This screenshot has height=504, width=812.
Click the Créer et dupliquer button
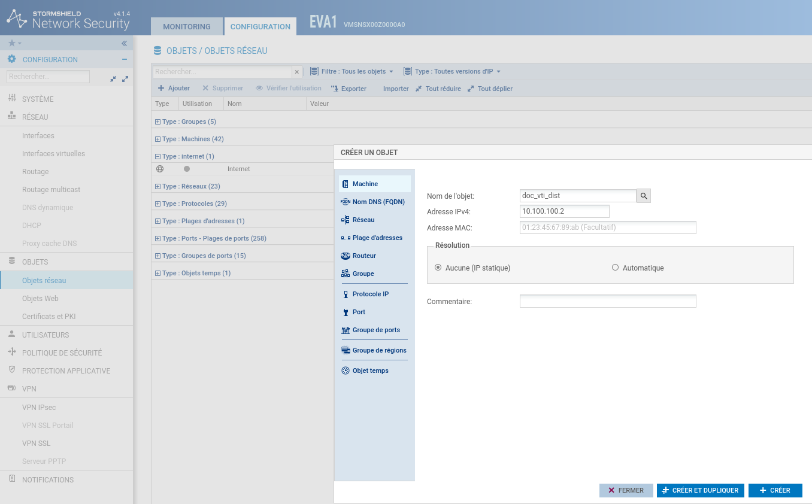point(700,490)
